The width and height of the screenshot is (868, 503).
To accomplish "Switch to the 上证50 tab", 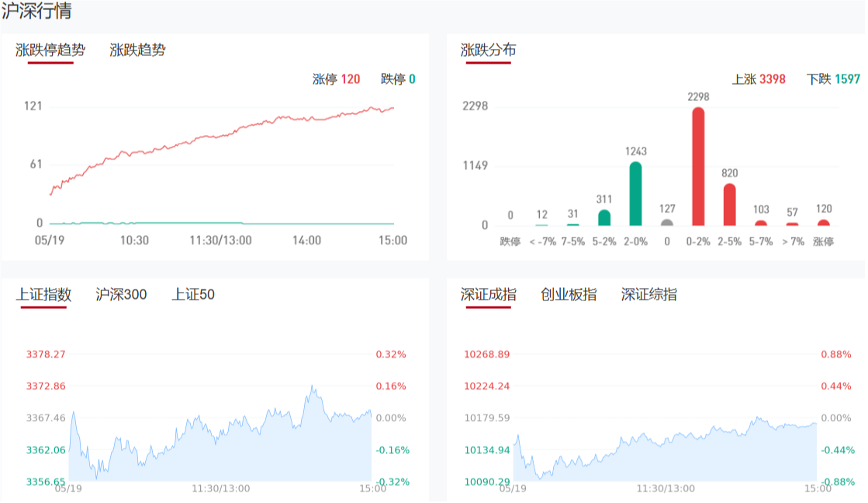I will click(193, 295).
